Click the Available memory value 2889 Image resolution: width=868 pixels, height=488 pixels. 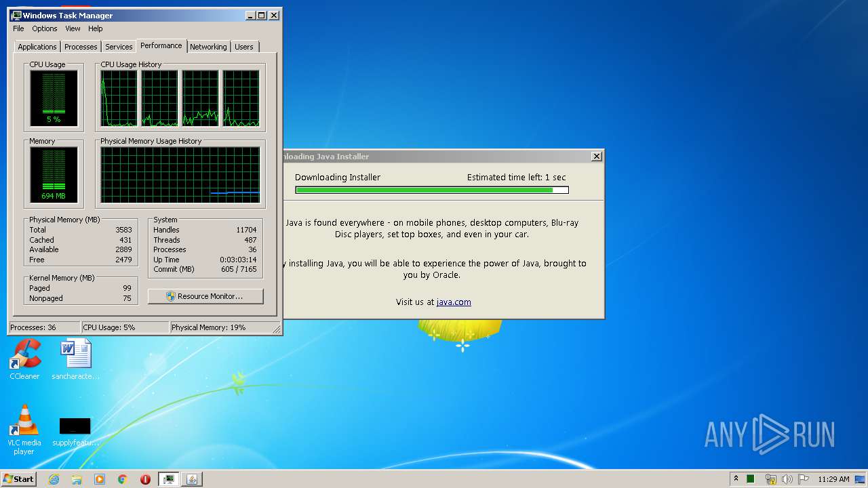(123, 249)
